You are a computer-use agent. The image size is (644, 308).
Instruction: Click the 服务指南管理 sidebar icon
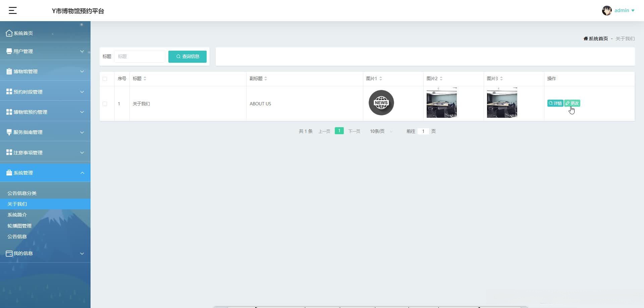tap(9, 132)
